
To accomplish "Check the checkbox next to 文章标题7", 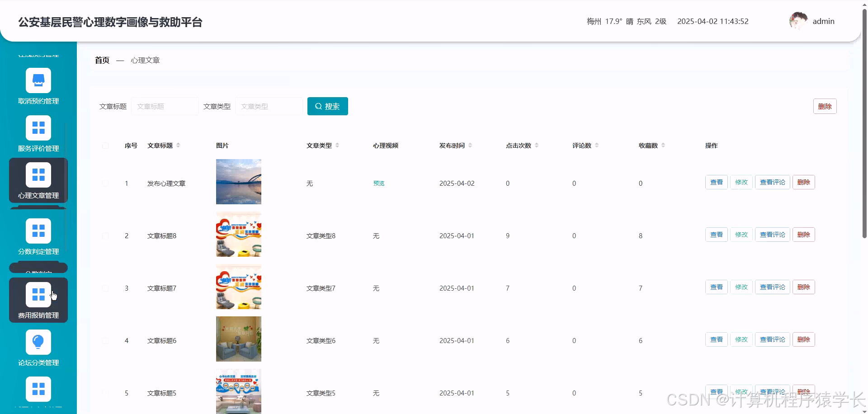I will (105, 288).
